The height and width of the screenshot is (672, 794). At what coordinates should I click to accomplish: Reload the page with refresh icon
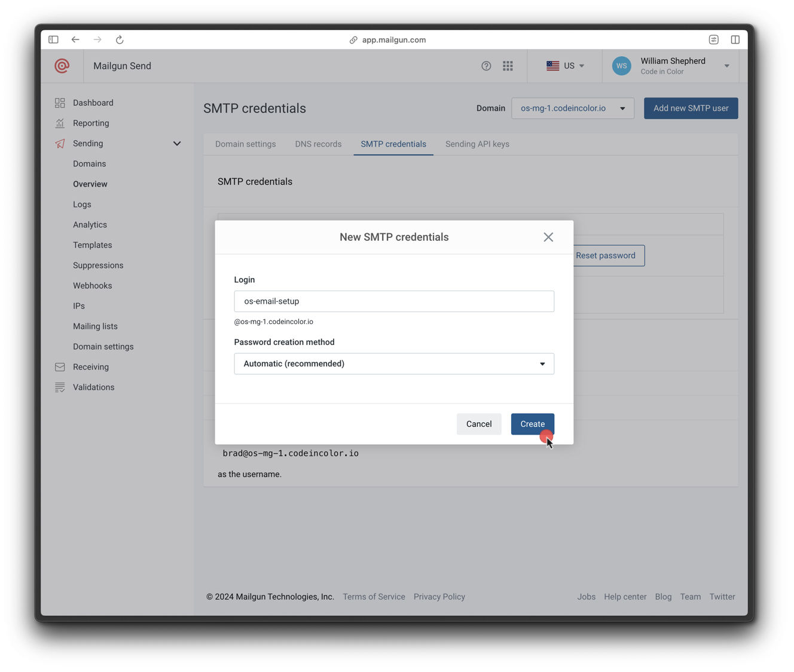tap(120, 39)
